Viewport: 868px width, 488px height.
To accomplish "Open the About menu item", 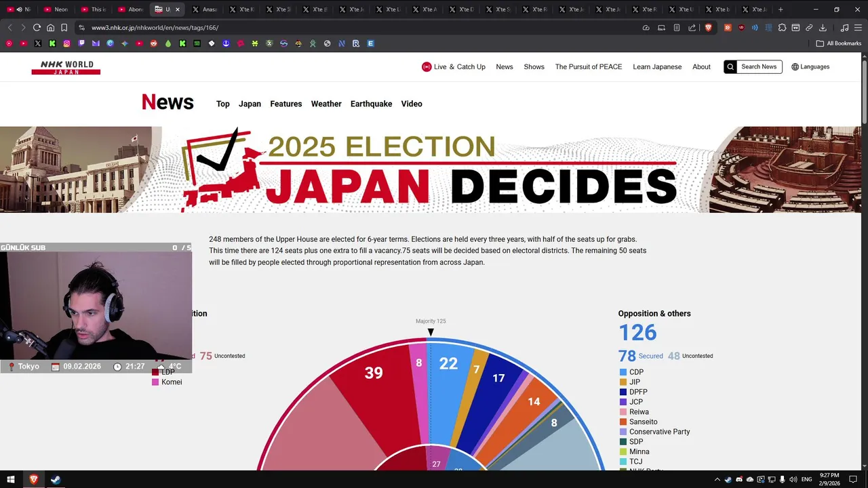I will [701, 66].
